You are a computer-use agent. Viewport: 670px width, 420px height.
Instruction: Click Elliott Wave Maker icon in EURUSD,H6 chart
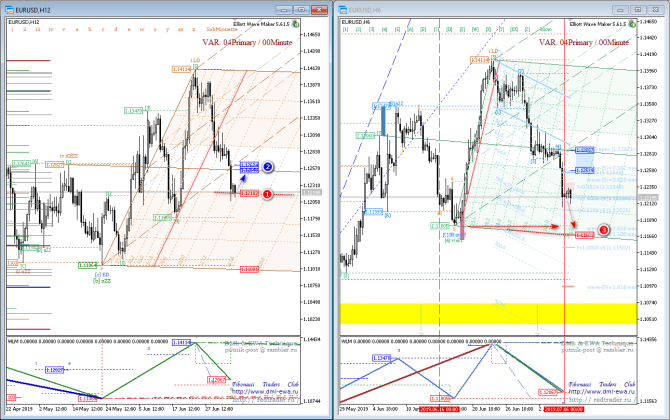[x=632, y=24]
